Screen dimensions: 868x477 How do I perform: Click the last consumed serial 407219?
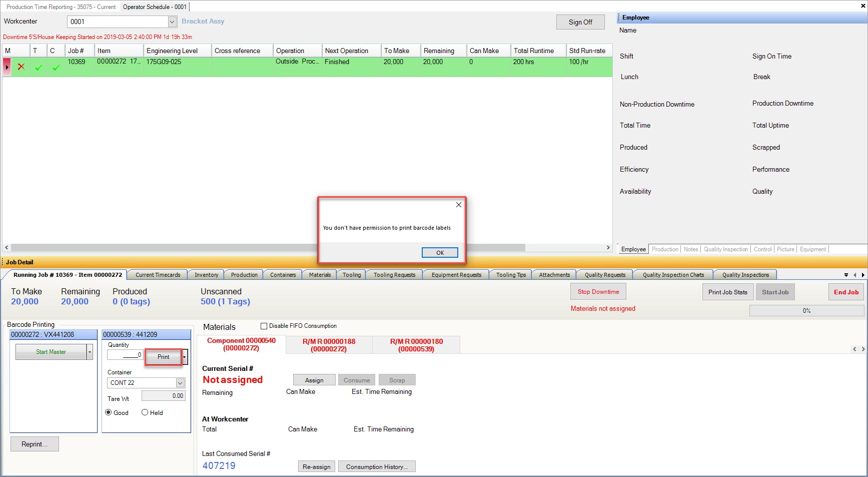pos(219,465)
